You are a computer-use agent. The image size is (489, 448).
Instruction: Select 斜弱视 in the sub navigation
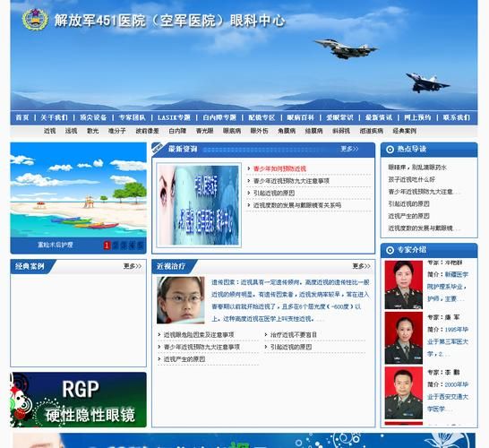tap(341, 131)
